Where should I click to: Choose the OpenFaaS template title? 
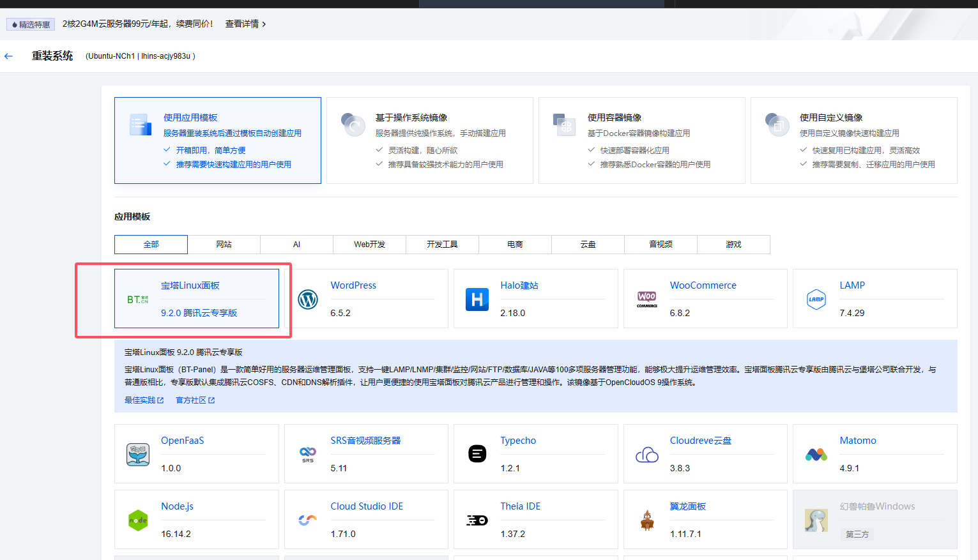click(183, 441)
